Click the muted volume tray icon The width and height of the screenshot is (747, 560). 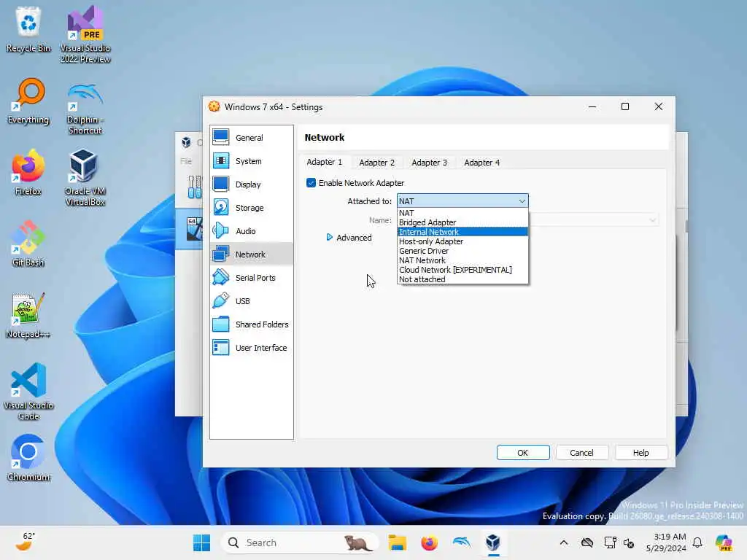[x=629, y=542]
